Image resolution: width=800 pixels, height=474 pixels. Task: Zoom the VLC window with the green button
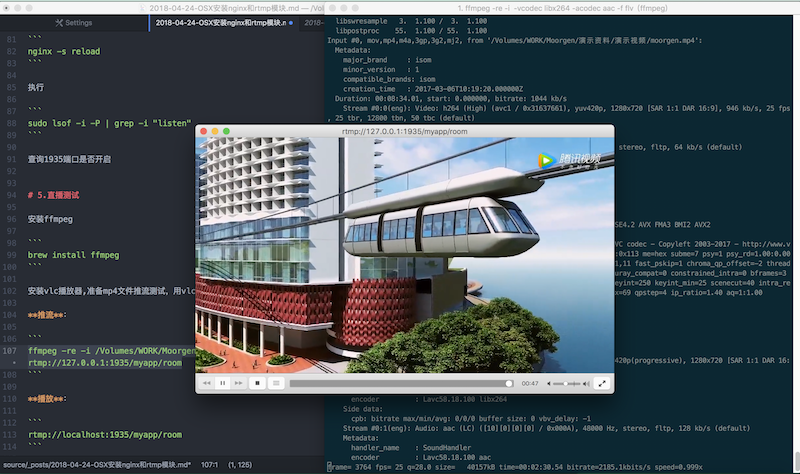[228, 132]
